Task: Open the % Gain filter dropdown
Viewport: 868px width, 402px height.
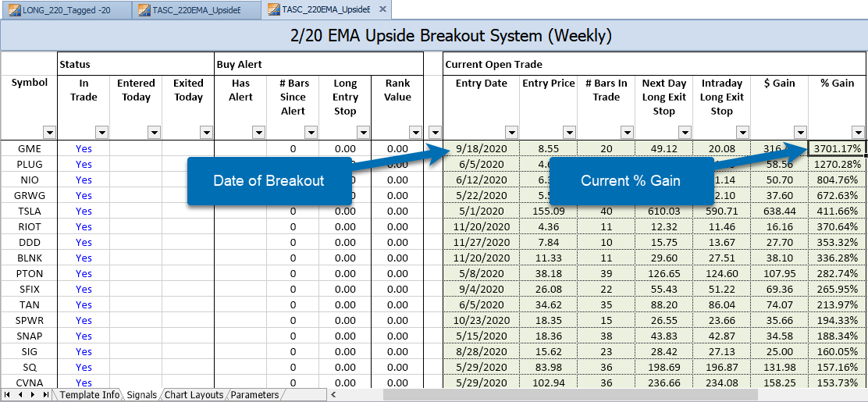Action: 858,133
